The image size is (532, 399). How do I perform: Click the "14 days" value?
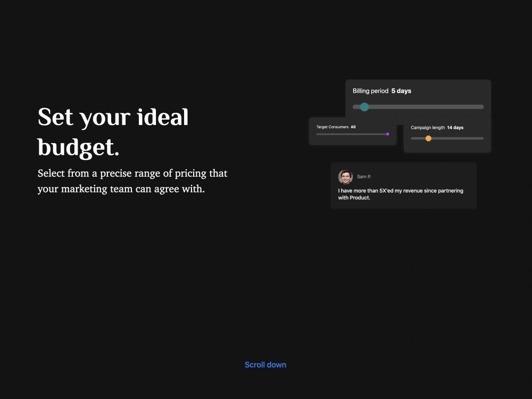455,128
